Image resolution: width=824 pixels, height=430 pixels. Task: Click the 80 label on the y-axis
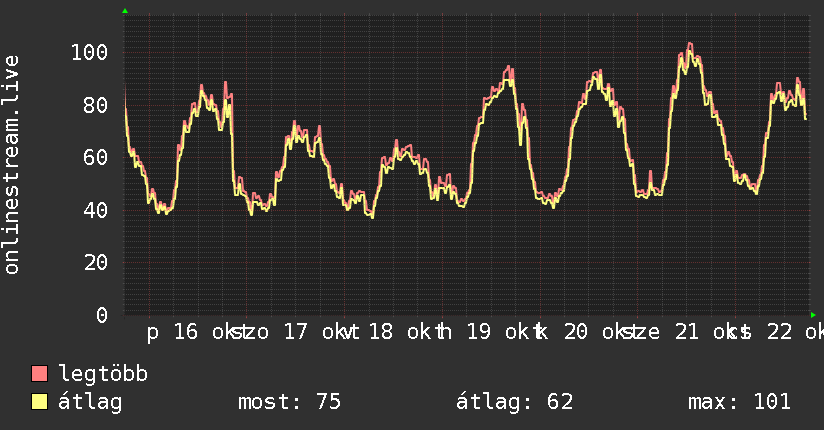coord(96,105)
